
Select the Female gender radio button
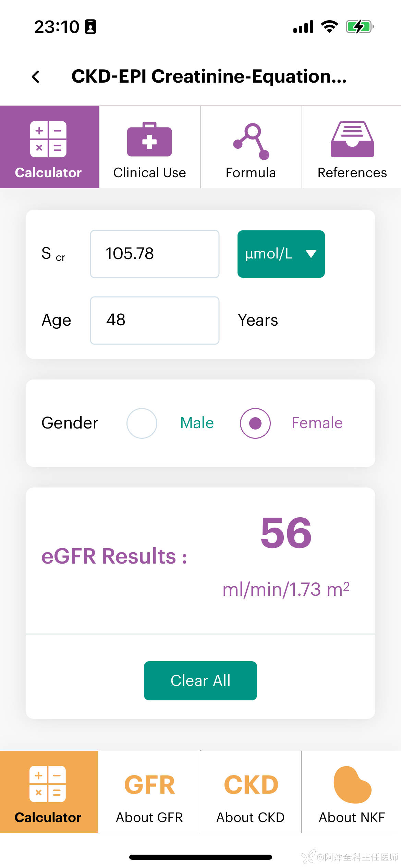255,423
